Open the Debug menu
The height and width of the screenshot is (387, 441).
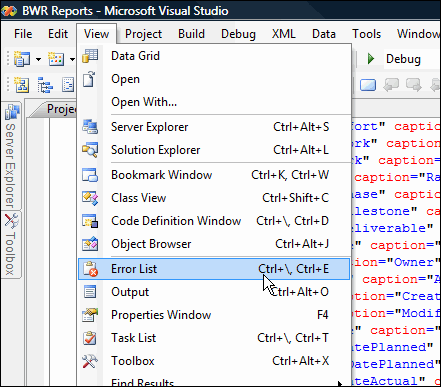click(x=238, y=34)
